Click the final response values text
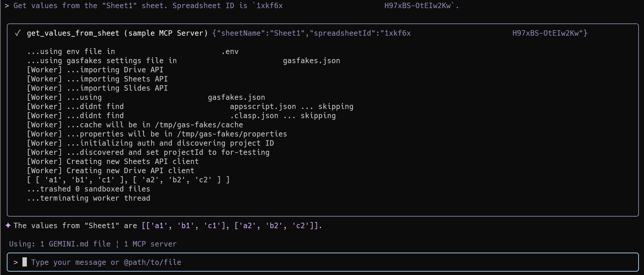Image resolution: width=644 pixels, height=275 pixels. click(x=168, y=225)
